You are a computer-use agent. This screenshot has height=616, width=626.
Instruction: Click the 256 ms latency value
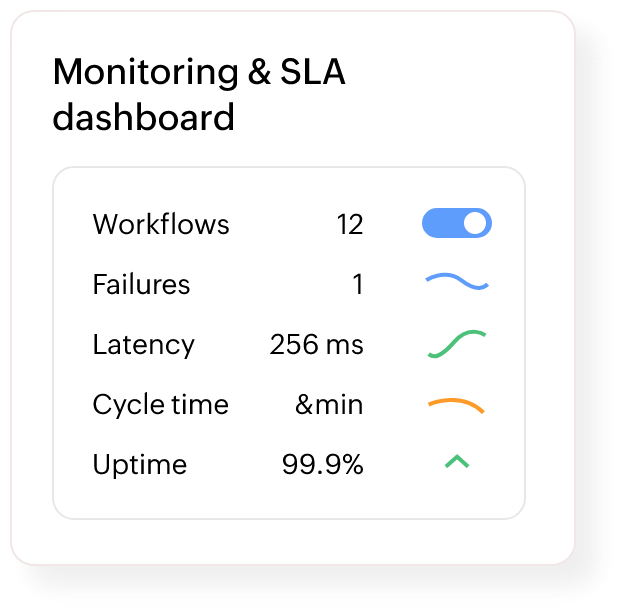[316, 345]
